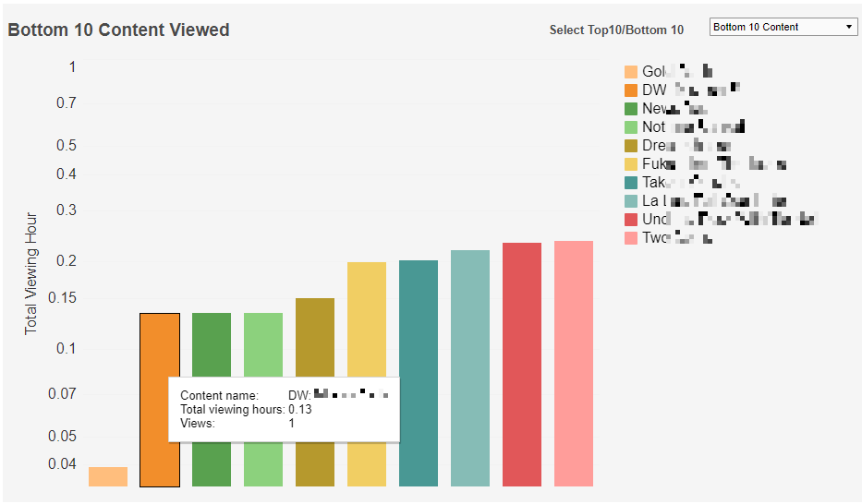This screenshot has height=504, width=862.
Task: Click the yellow 'Fuk' legend swatch
Action: (x=631, y=164)
